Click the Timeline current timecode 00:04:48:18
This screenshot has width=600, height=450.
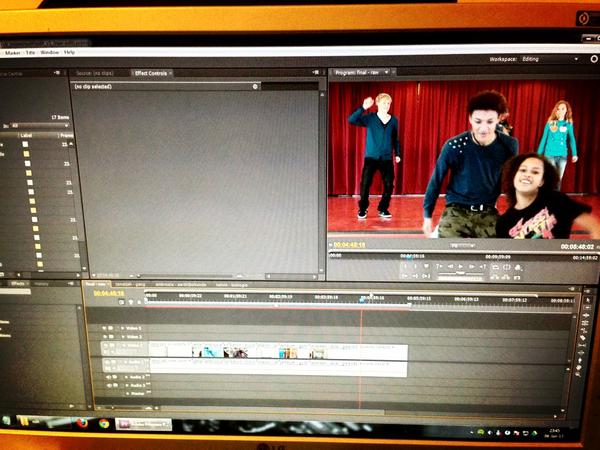pos(109,293)
